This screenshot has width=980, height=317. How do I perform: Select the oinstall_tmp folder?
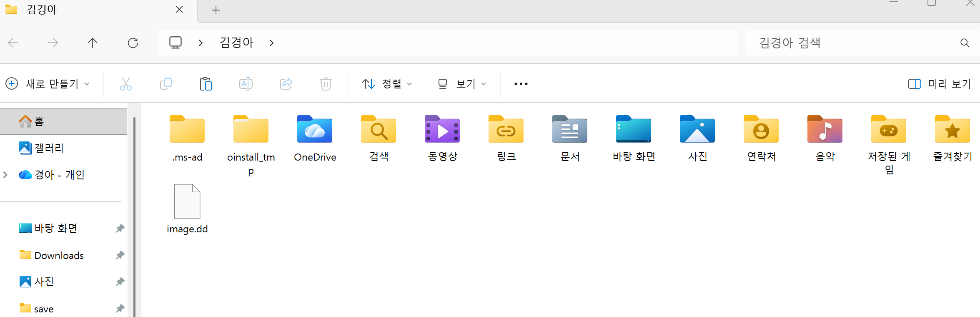click(251, 145)
